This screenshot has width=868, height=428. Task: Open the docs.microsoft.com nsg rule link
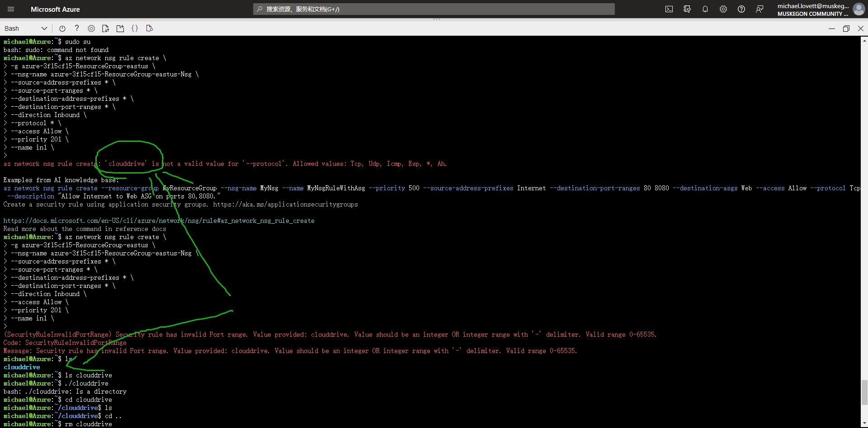point(159,221)
